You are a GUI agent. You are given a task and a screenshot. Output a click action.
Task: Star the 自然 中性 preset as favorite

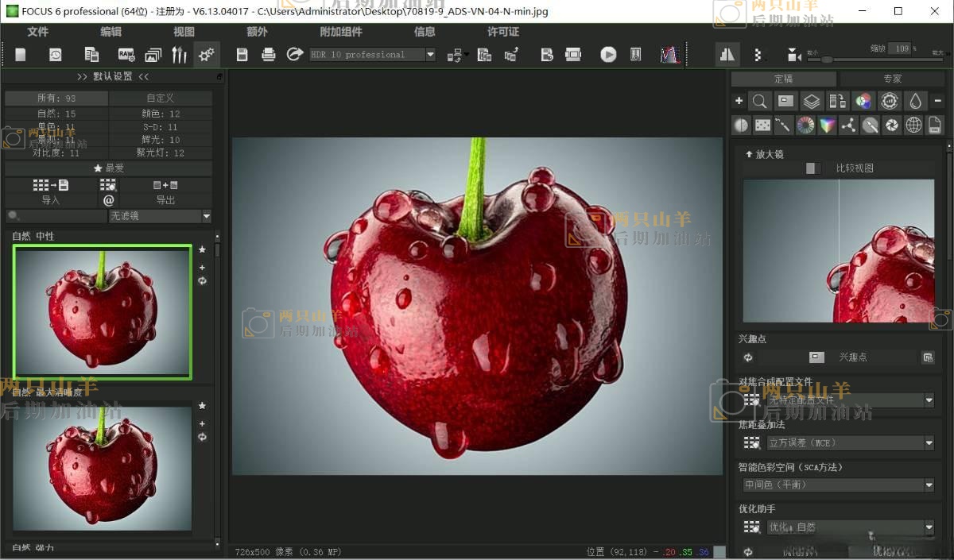202,249
